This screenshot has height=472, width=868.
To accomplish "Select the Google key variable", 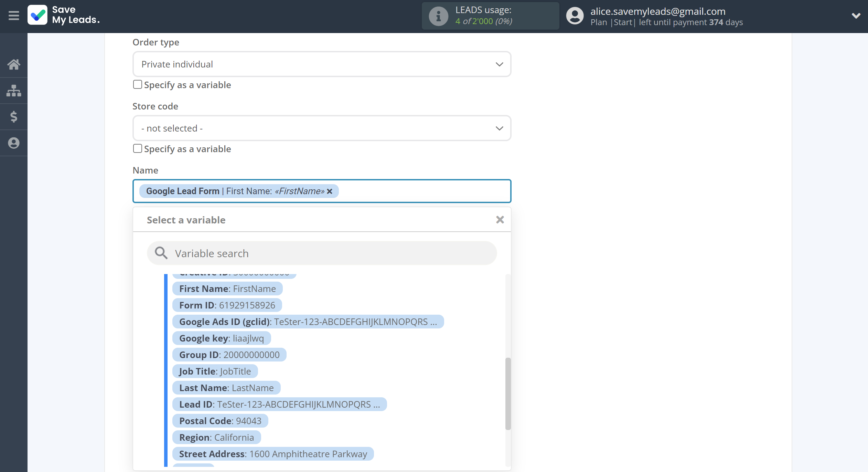I will coord(222,338).
